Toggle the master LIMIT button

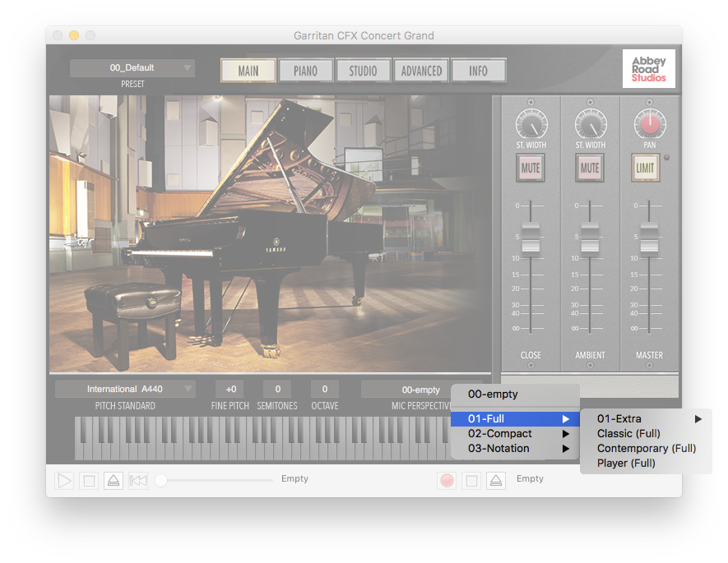646,168
